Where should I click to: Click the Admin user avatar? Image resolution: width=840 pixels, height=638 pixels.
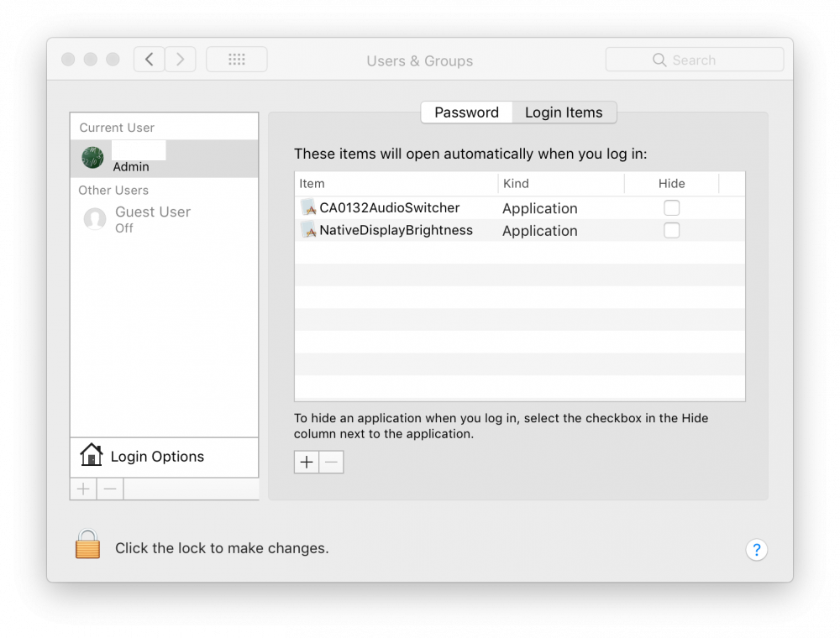[92, 157]
